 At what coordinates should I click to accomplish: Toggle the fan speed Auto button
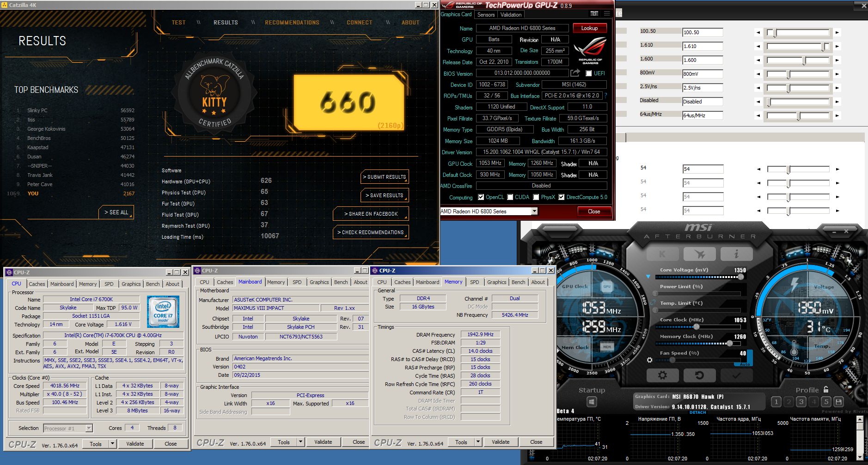tap(744, 364)
